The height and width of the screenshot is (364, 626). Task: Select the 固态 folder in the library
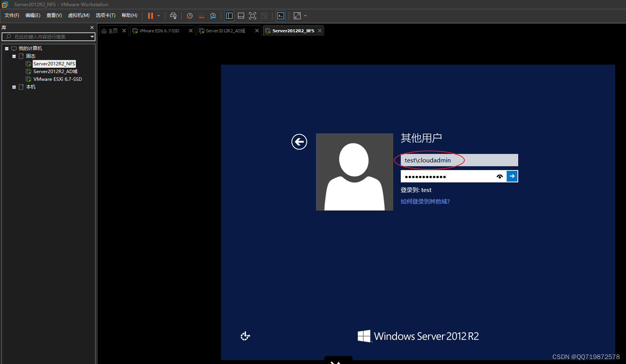[x=31, y=56]
